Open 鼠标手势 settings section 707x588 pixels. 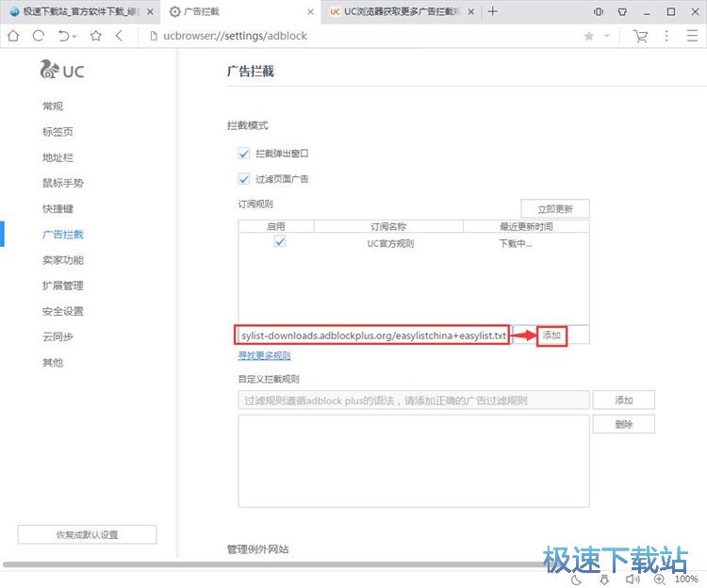pyautogui.click(x=62, y=183)
